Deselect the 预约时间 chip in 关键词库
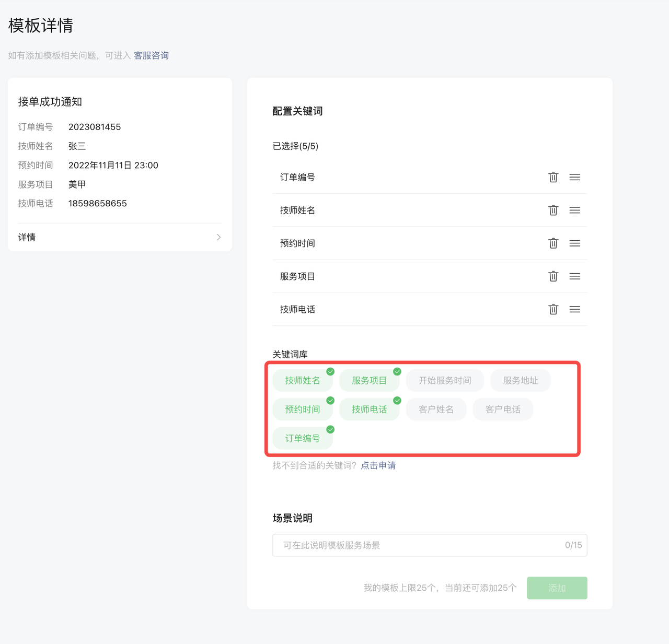Viewport: 669px width, 644px height. (x=303, y=409)
